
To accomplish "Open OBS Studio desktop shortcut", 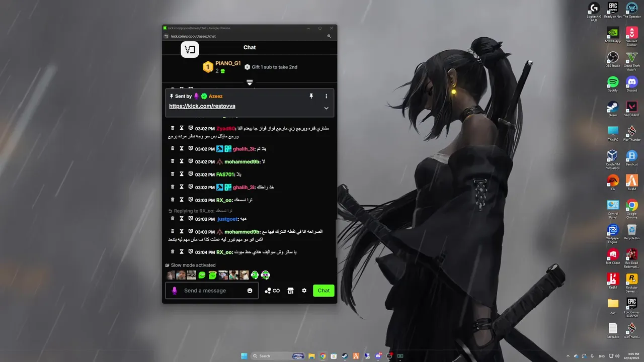I will (612, 59).
